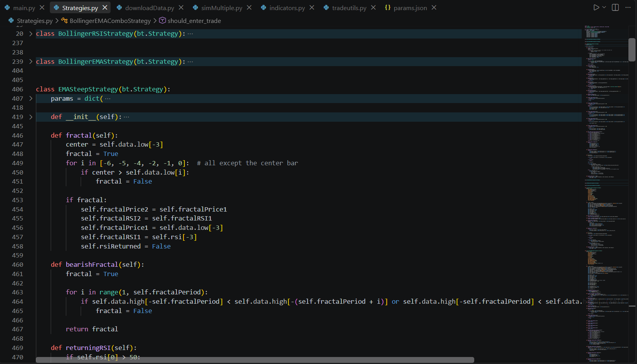Viewport: 637px width, 364px height.
Task: Open the simMultiple.py tab
Action: click(222, 8)
